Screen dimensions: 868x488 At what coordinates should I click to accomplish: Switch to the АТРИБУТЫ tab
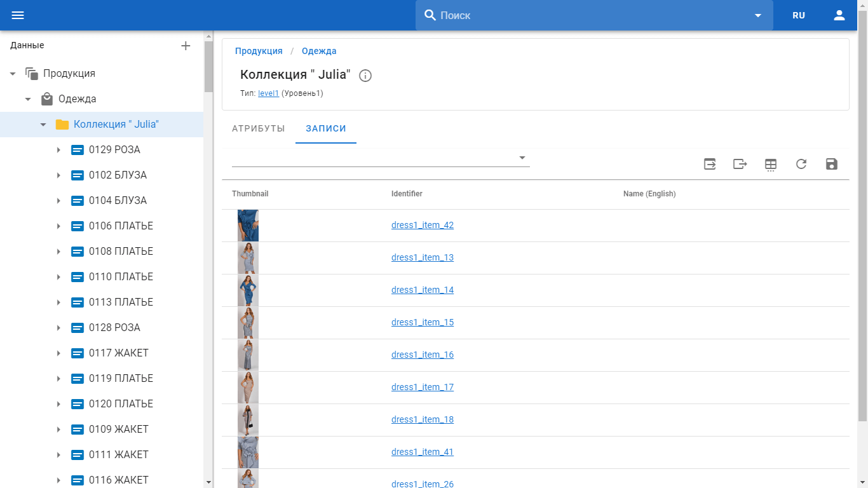pyautogui.click(x=259, y=128)
